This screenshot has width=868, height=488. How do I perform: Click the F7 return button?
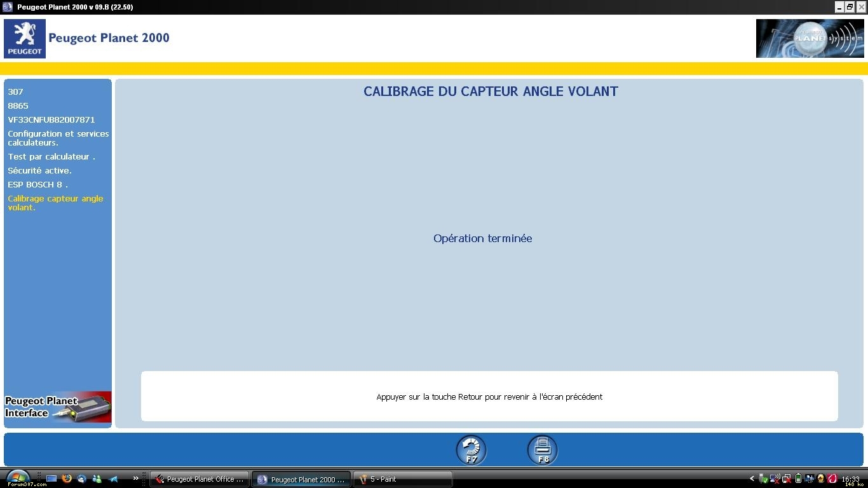pos(471,450)
